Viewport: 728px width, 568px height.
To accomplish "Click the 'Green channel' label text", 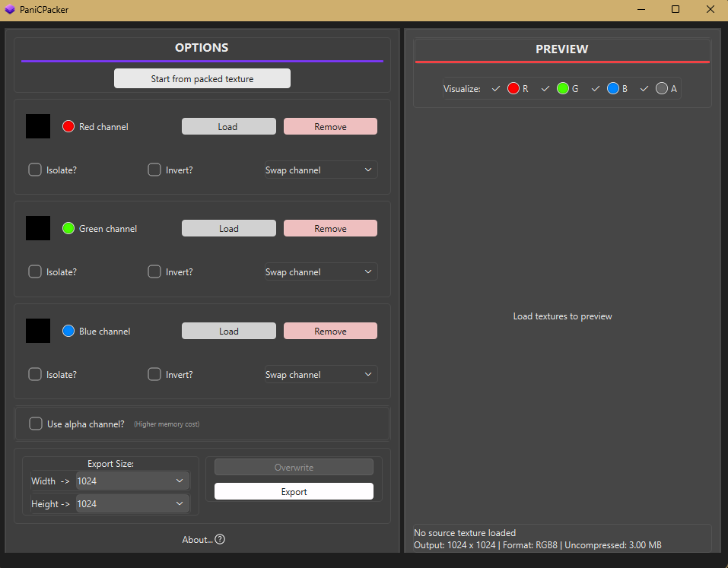I will tap(108, 229).
